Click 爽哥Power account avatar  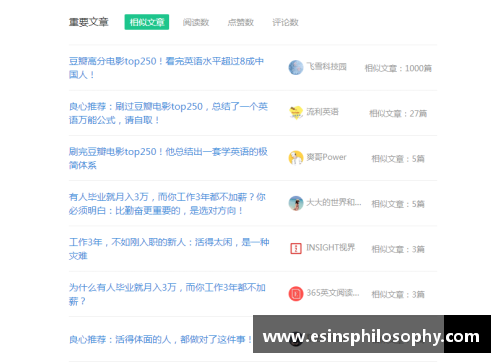296,158
